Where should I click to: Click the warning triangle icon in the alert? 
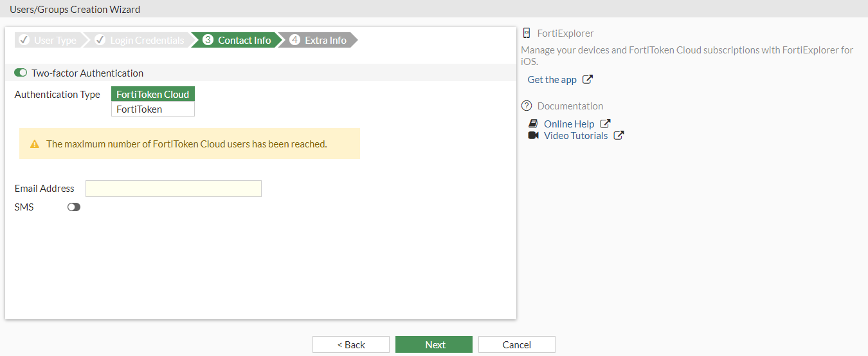pyautogui.click(x=35, y=144)
